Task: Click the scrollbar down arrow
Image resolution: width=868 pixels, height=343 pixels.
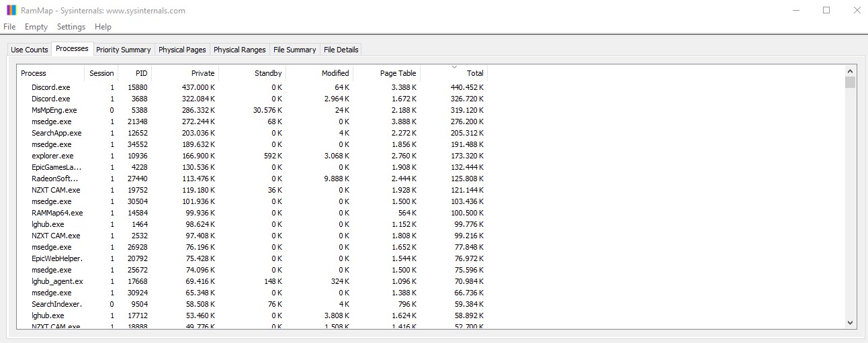Action: [850, 323]
